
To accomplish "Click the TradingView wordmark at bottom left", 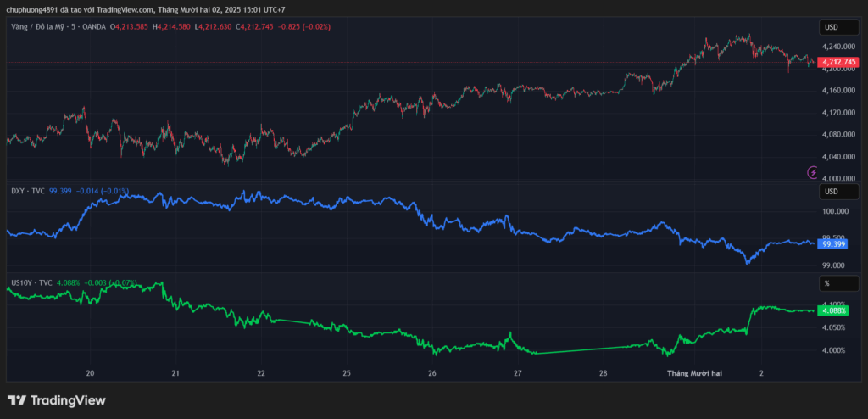I will click(x=68, y=400).
